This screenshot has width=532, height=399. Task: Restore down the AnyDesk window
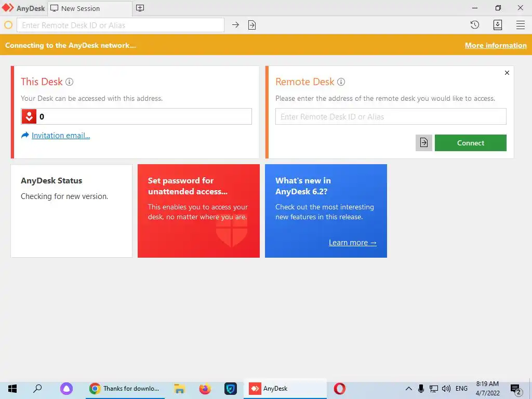click(498, 8)
